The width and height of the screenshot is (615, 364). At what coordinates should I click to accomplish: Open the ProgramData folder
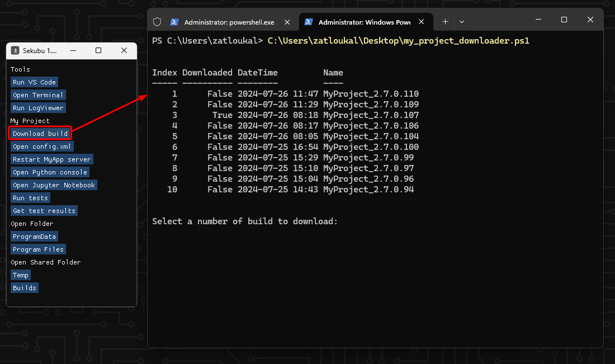click(34, 237)
